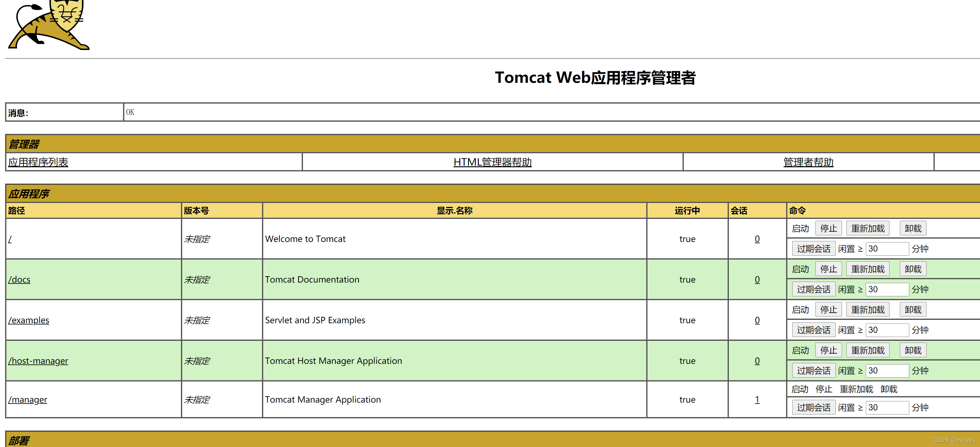The height and width of the screenshot is (447, 980).
Task: Undeploy the /docs application
Action: coord(913,269)
